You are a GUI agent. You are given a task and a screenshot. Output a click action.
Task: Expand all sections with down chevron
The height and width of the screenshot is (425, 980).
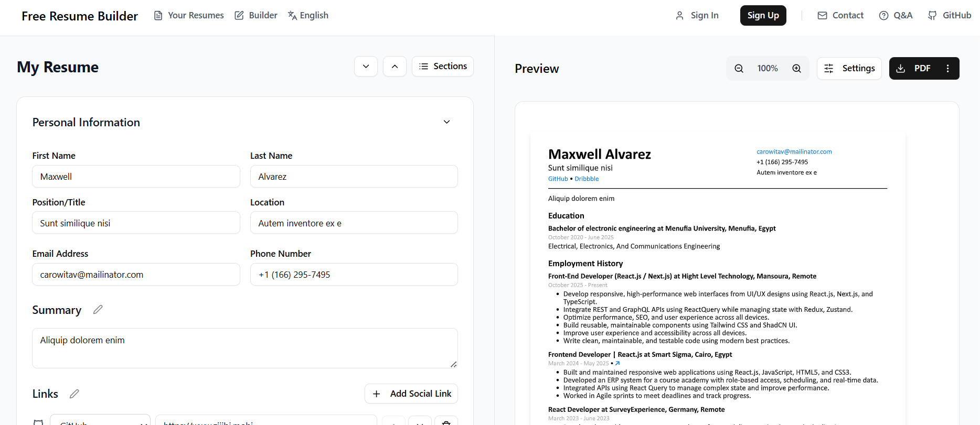click(366, 67)
